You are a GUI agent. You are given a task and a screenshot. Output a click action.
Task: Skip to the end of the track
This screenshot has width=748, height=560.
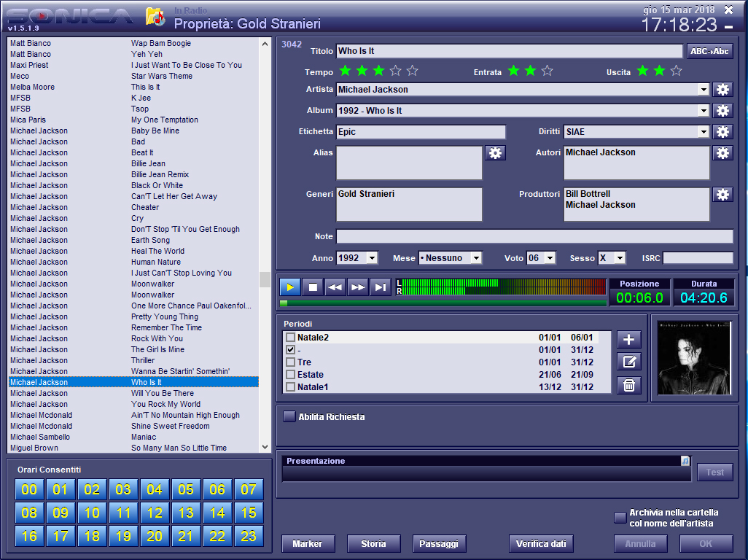pos(381,287)
